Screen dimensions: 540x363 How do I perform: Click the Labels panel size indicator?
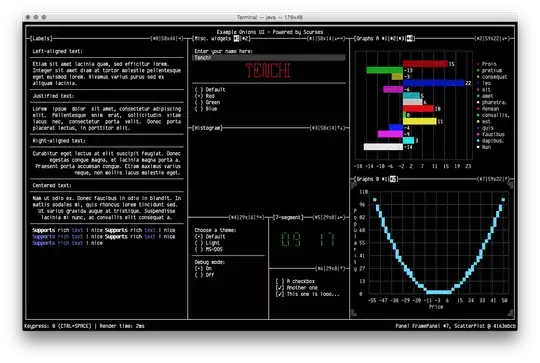[167, 39]
